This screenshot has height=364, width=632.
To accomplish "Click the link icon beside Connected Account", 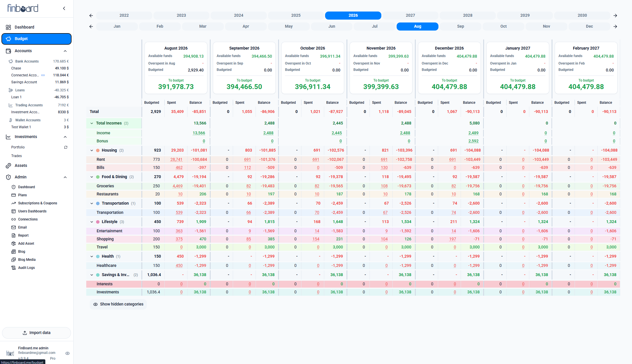I will (x=43, y=75).
